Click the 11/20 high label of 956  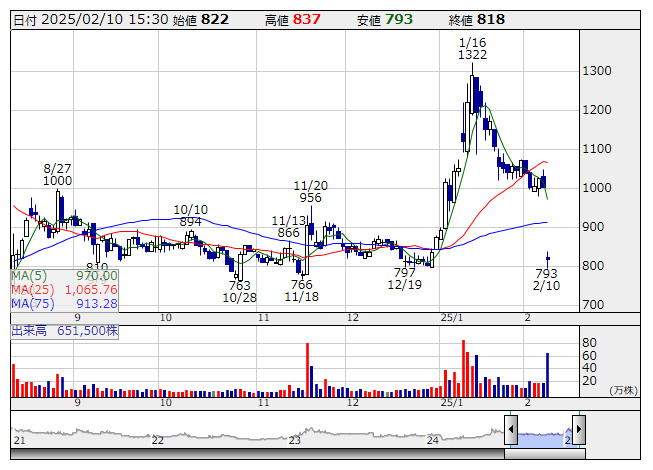coord(310,191)
